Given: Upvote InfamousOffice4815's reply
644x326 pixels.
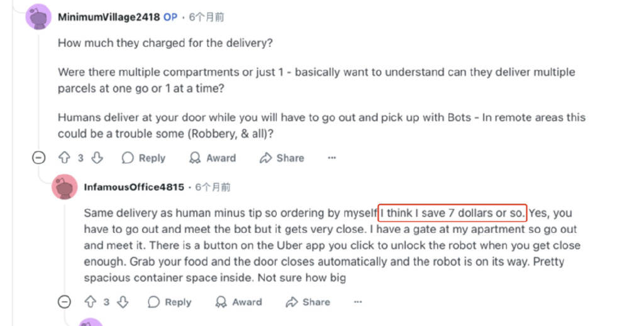Looking at the screenshot, I should [91, 302].
